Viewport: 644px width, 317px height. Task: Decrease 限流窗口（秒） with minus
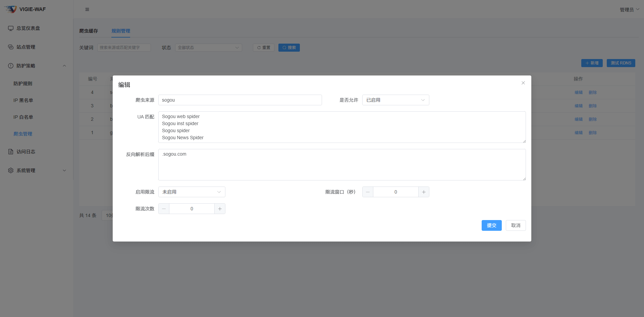(368, 192)
